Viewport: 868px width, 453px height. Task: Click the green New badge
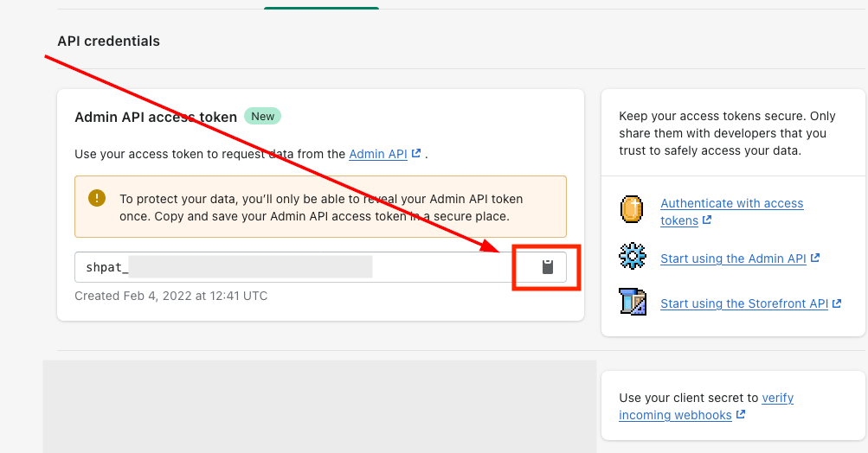pyautogui.click(x=262, y=116)
